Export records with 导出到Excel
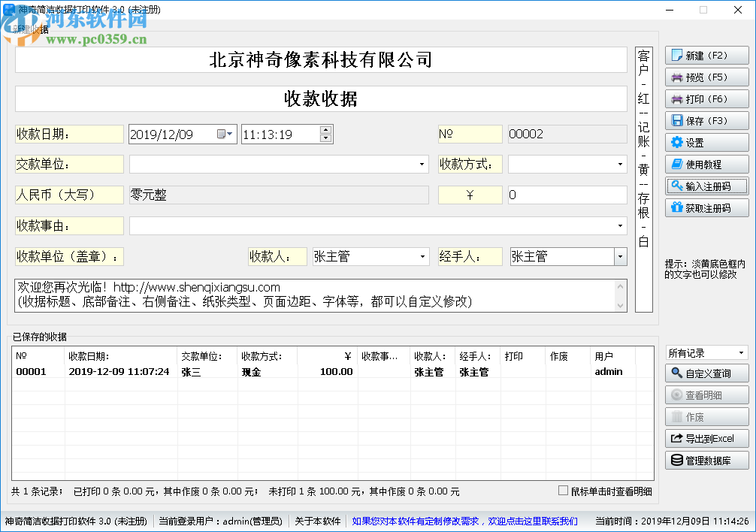The height and width of the screenshot is (532, 756). [x=706, y=438]
